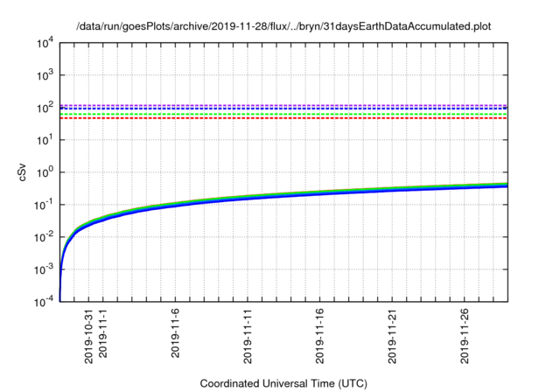Click the 10^2 y-axis tick label

point(45,108)
